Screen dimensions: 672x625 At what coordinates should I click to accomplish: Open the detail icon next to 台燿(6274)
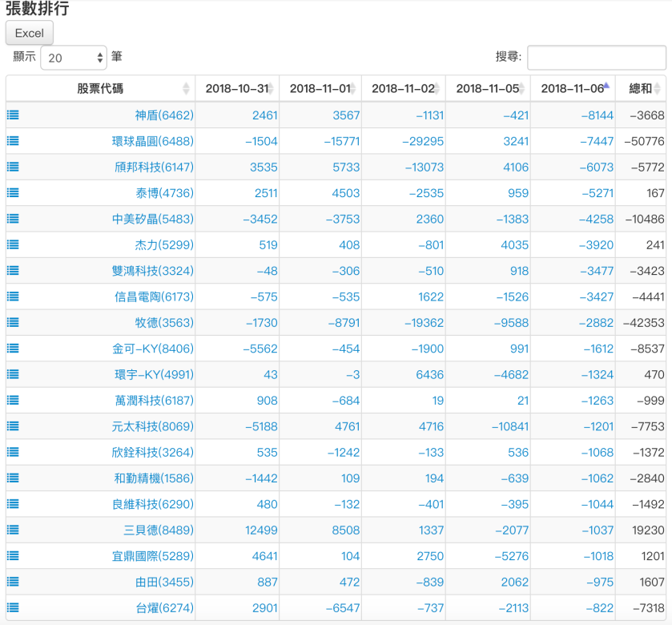12,607
